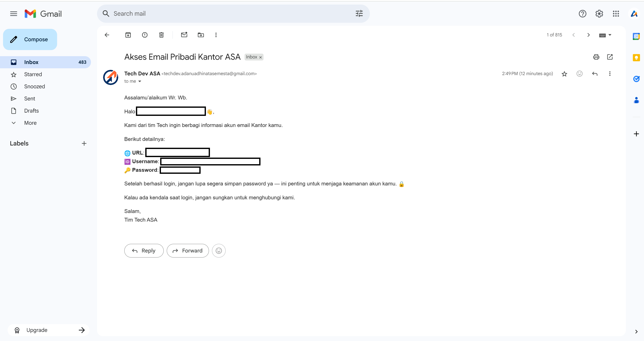Image resolution: width=644 pixels, height=341 pixels.
Task: Mark the email as unread
Action: coord(184,35)
